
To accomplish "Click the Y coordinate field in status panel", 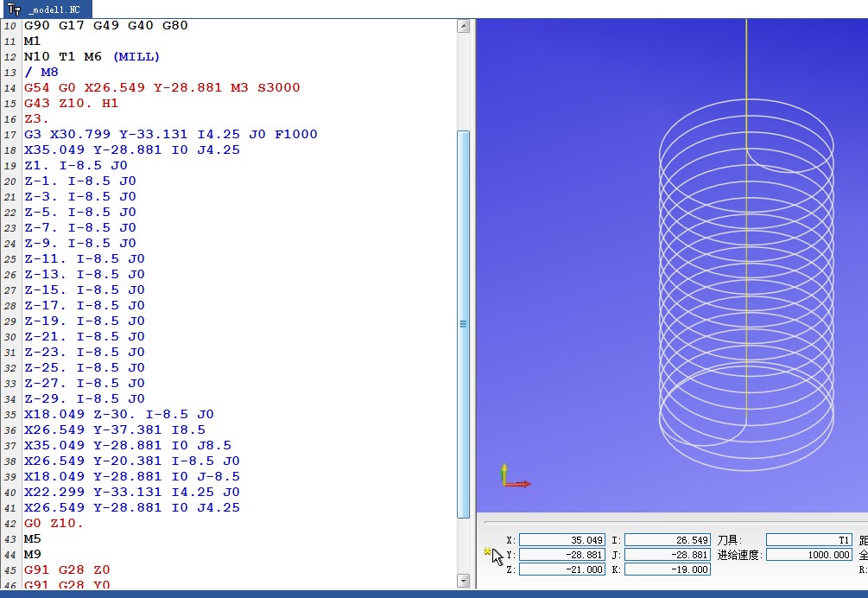I will pyautogui.click(x=562, y=555).
